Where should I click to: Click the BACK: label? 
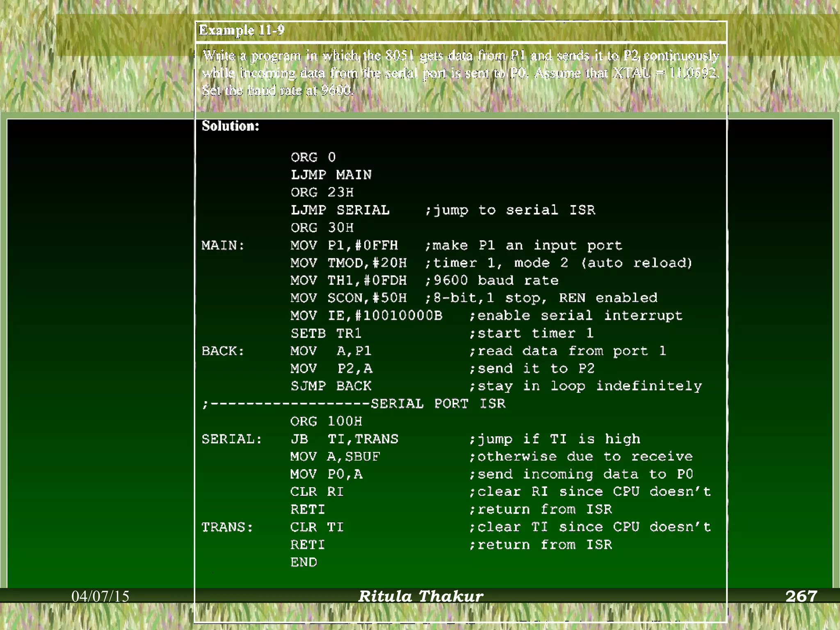click(223, 351)
